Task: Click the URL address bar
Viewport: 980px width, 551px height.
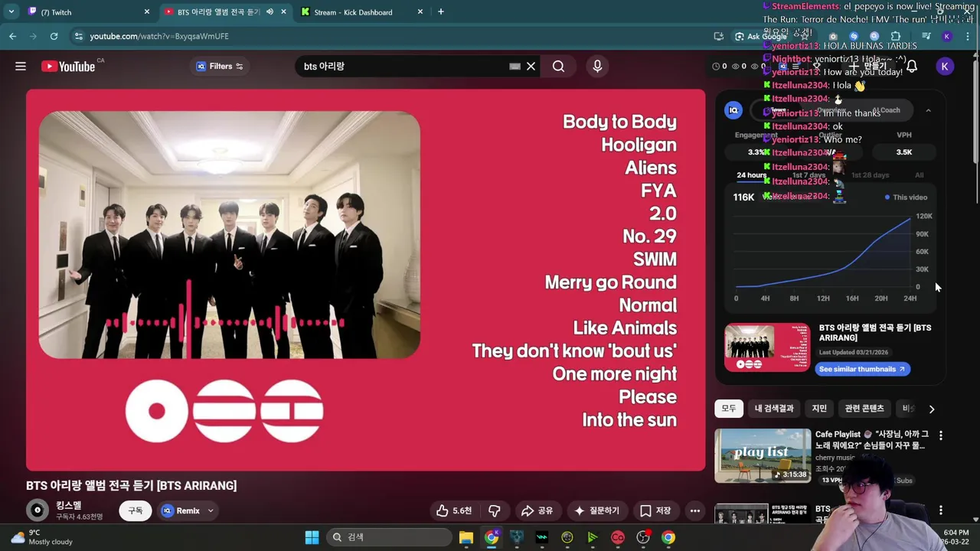Action: (390, 36)
